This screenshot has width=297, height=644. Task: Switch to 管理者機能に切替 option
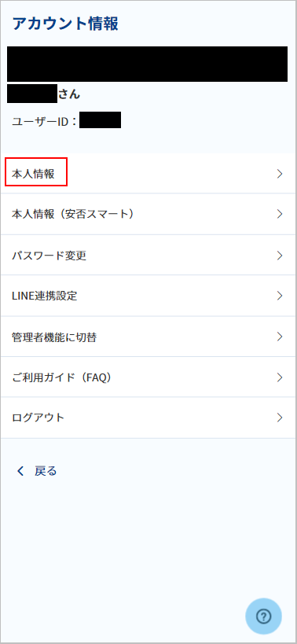148,337
